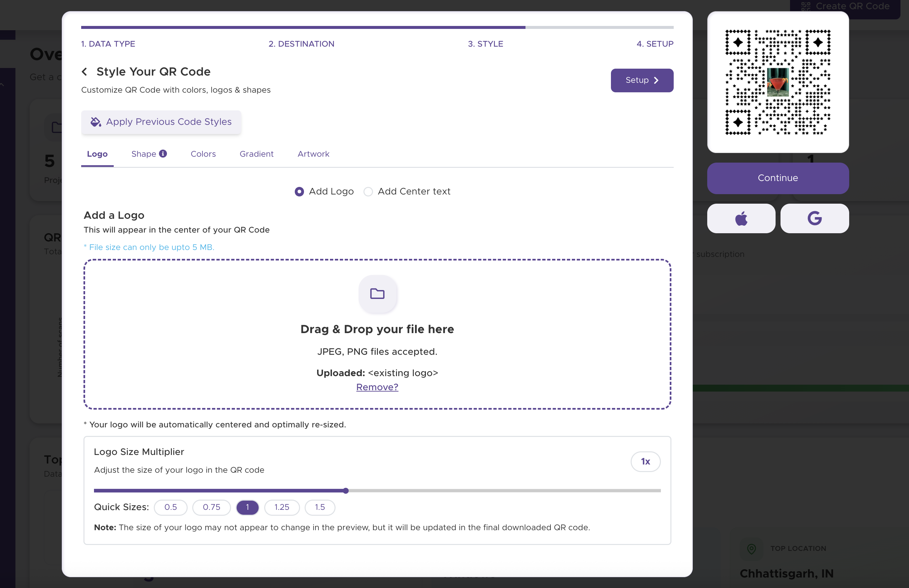Select the Add Center text radio option
This screenshot has height=588, width=909.
point(368,192)
